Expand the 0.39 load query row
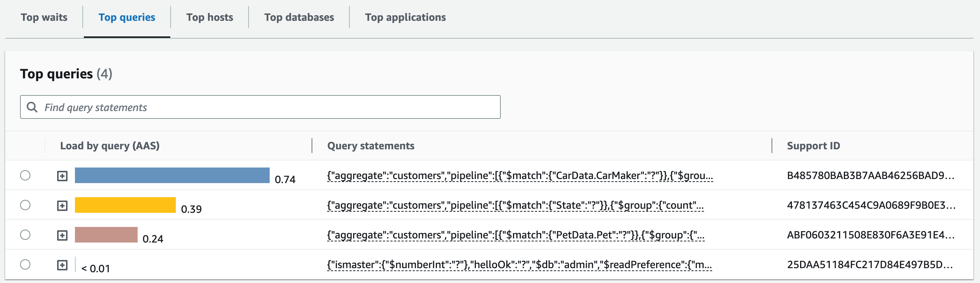980x283 pixels. point(62,206)
